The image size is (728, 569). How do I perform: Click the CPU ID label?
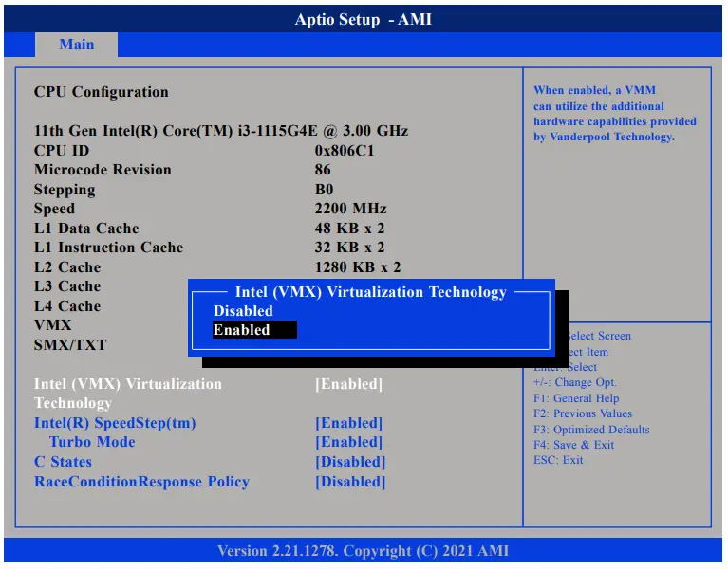[62, 151]
